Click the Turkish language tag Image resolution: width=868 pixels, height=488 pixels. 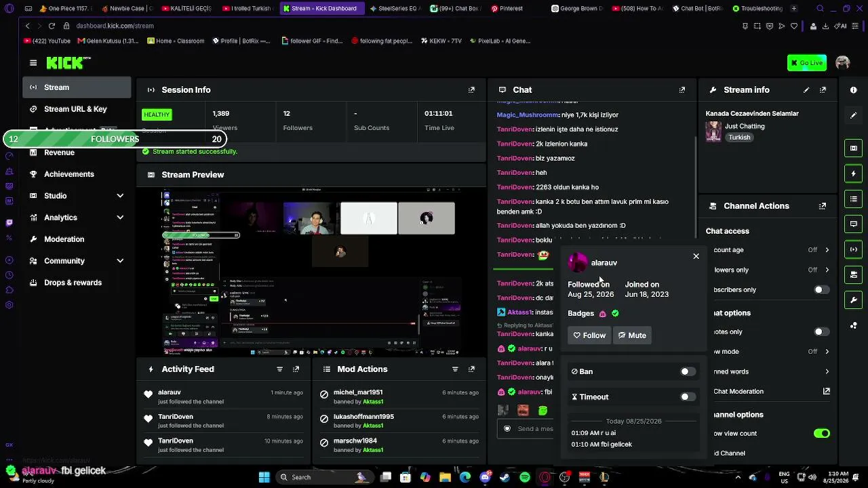739,138
